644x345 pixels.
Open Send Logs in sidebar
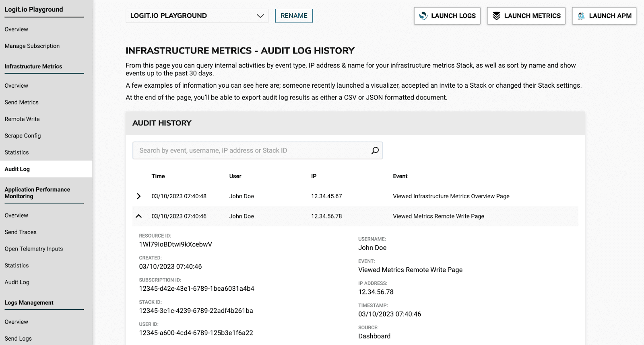click(18, 339)
